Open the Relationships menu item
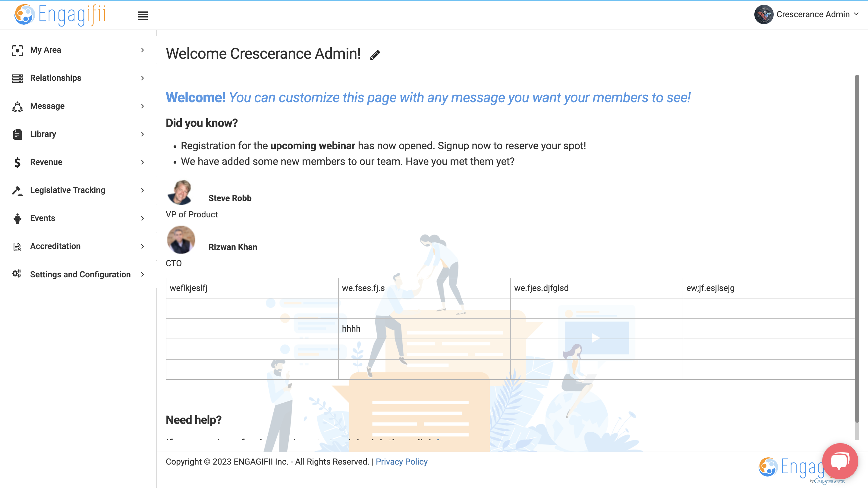The image size is (868, 489). point(78,78)
